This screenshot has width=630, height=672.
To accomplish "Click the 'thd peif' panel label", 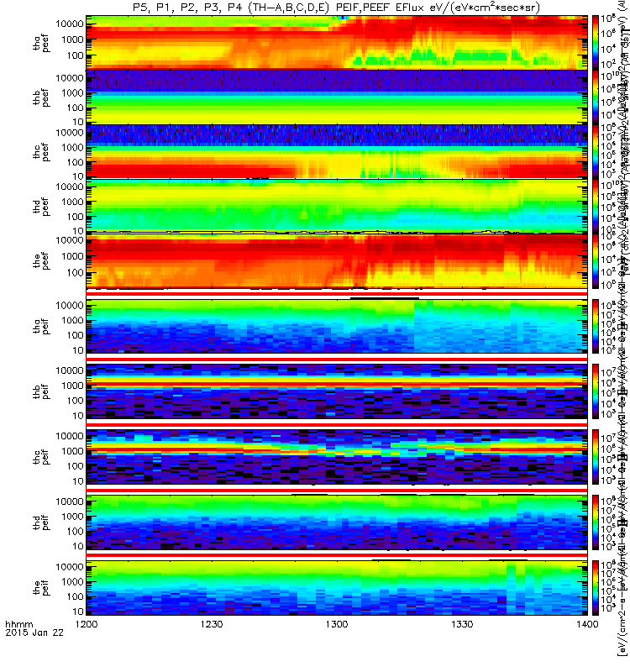I will click(41, 522).
